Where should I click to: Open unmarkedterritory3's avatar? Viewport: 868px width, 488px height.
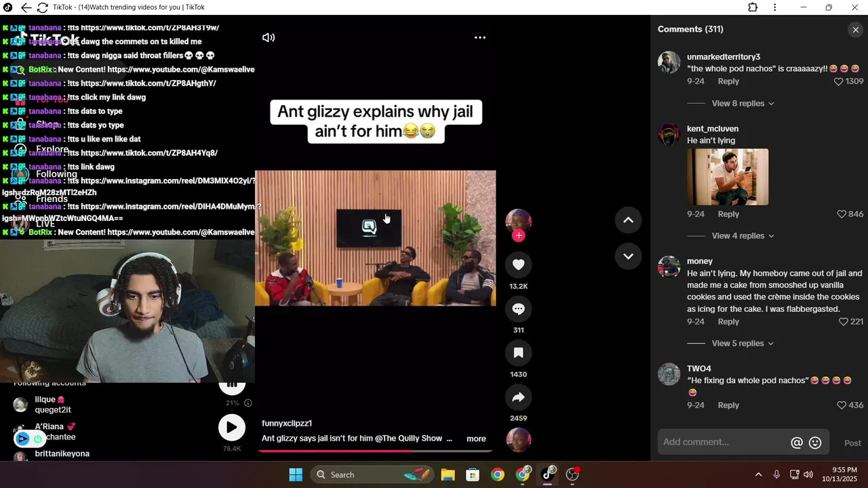(669, 62)
